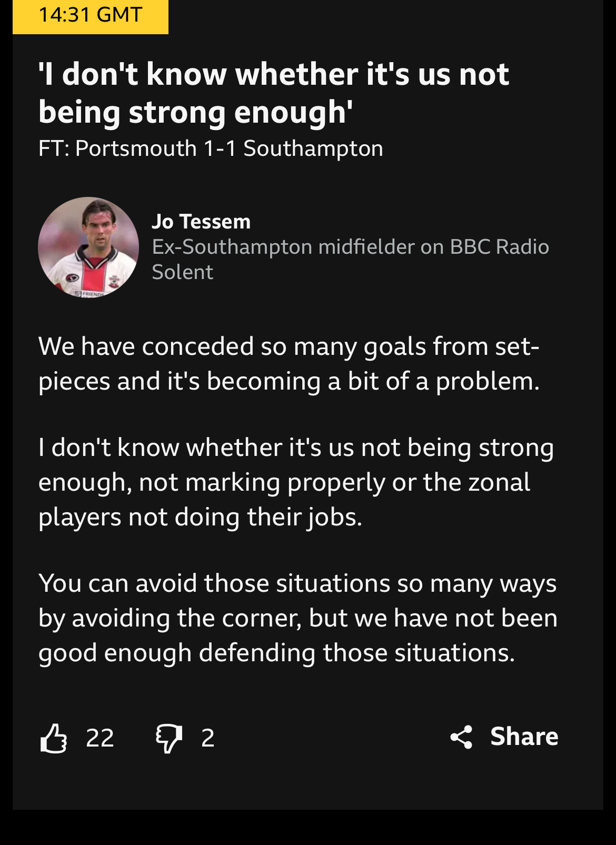Click the 1-1 score text

tap(220, 149)
